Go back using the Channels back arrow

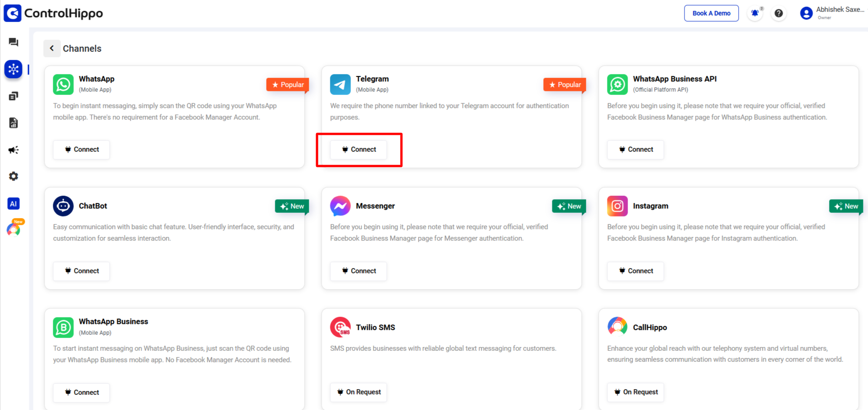52,48
